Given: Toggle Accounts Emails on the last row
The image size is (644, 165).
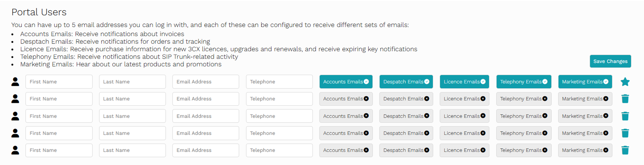Looking at the screenshot, I should coord(346,150).
